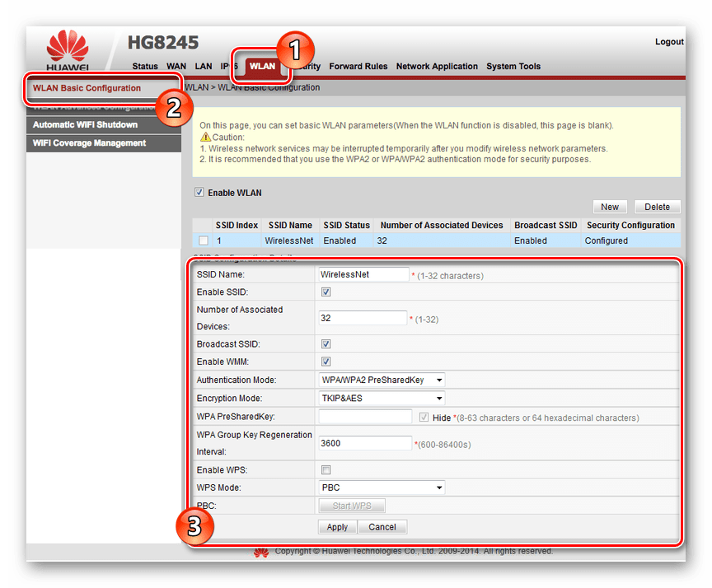The image size is (712, 588).
Task: Open the Encryption Mode dropdown
Action: coord(382,399)
